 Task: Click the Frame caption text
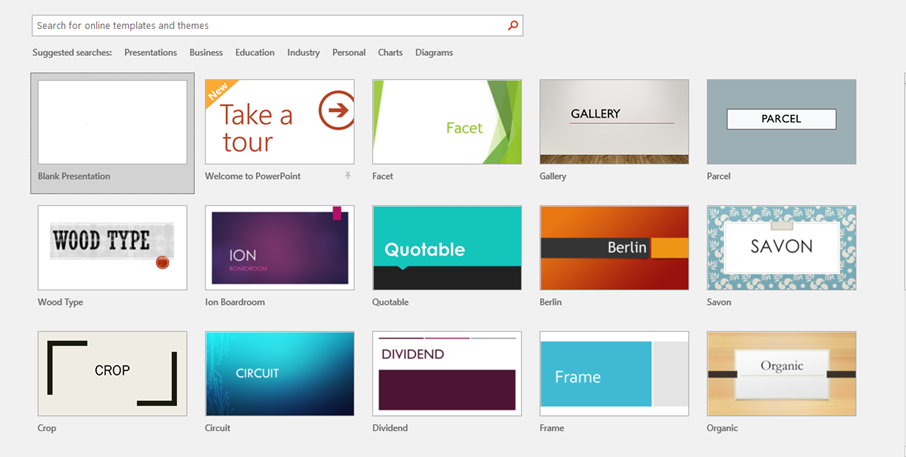click(552, 428)
